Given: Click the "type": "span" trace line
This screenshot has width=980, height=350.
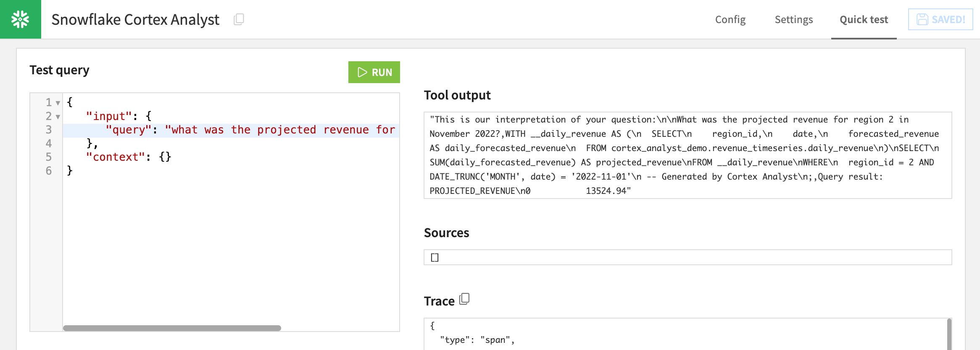Looking at the screenshot, I should [477, 340].
